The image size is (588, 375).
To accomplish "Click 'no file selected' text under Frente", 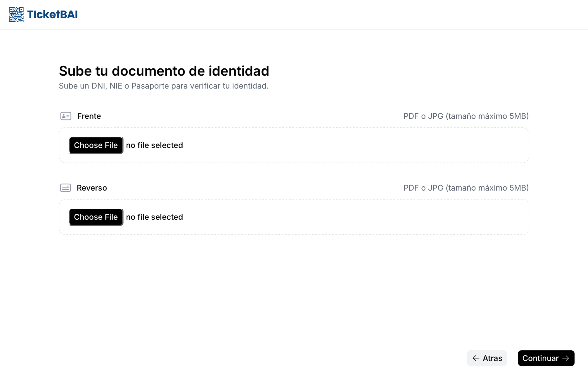I will coord(155,145).
